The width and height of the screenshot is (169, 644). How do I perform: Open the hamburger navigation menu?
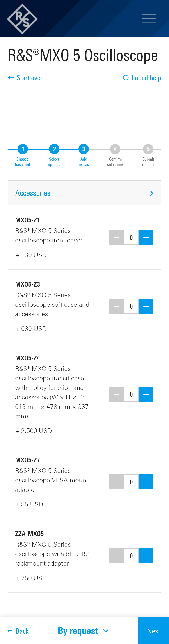click(149, 18)
